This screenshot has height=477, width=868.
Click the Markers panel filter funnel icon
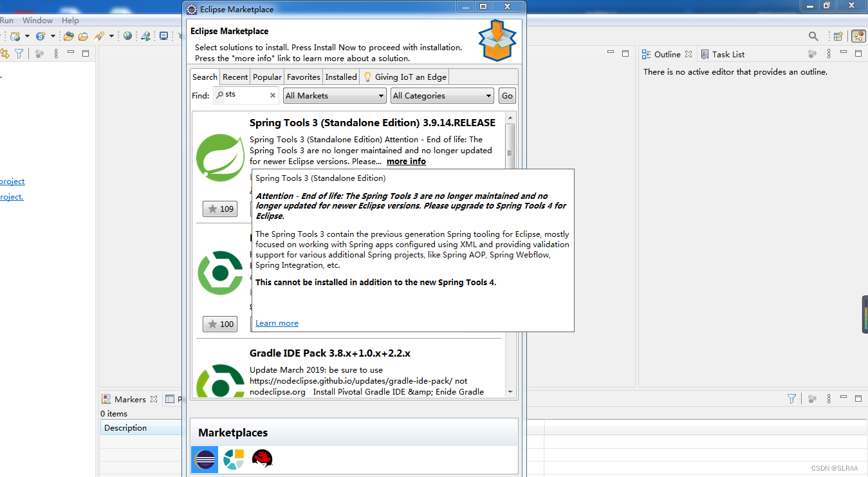pyautogui.click(x=792, y=399)
